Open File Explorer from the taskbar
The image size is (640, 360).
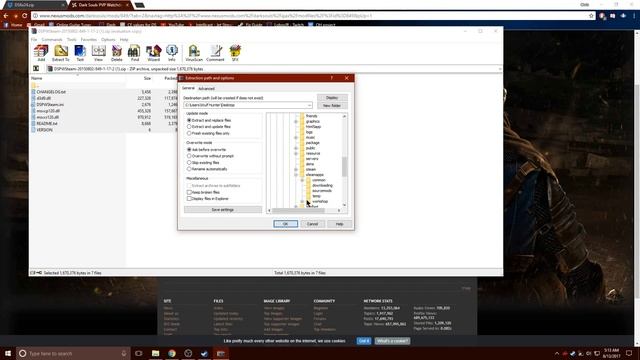[156, 353]
